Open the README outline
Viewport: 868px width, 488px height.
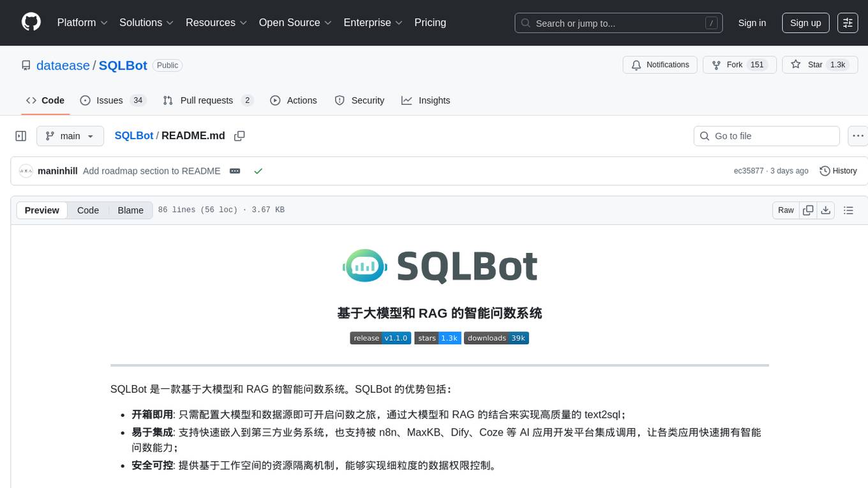click(x=848, y=210)
